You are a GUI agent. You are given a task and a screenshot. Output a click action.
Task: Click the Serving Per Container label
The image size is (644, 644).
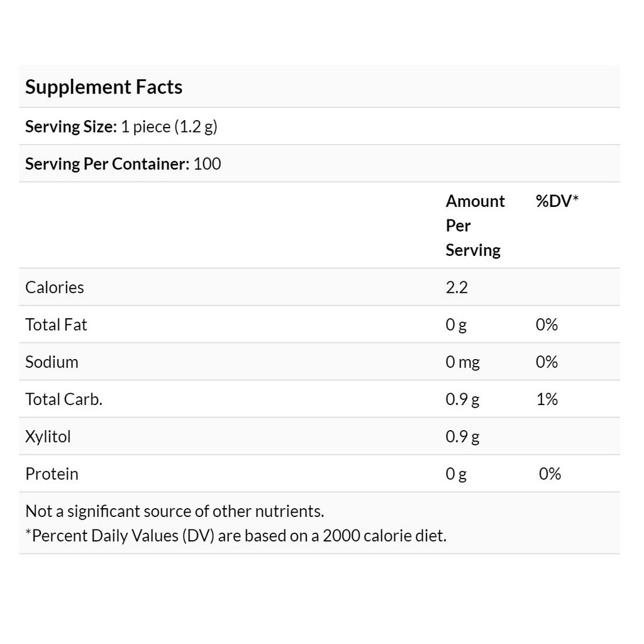click(x=107, y=164)
